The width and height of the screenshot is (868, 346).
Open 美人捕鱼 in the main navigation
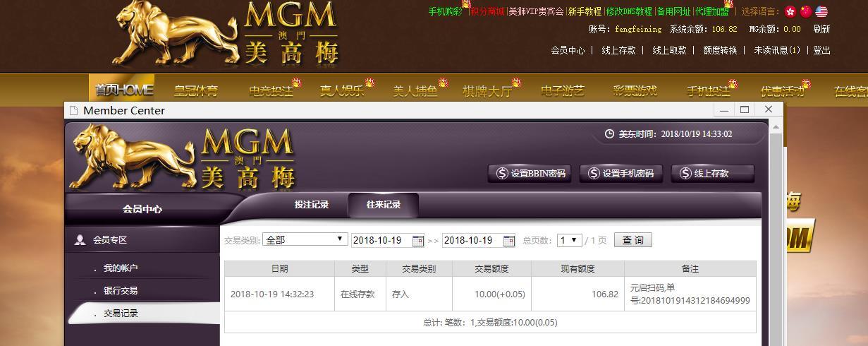415,90
